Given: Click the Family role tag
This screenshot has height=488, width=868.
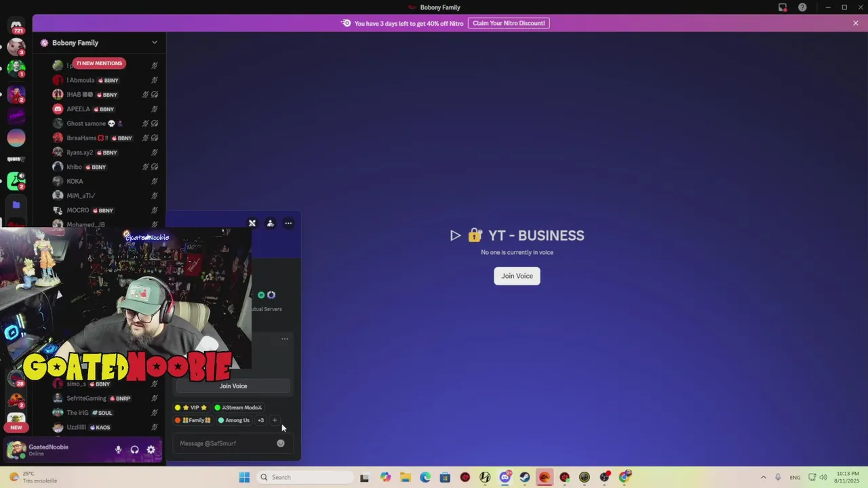Looking at the screenshot, I should [x=193, y=421].
